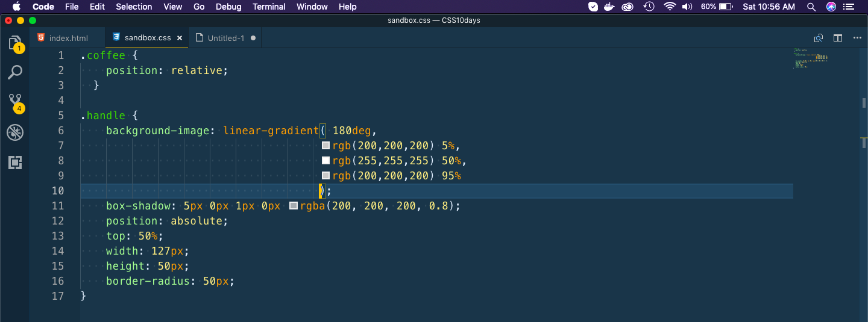868x322 pixels.
Task: Open the Terminal menu
Action: [269, 7]
